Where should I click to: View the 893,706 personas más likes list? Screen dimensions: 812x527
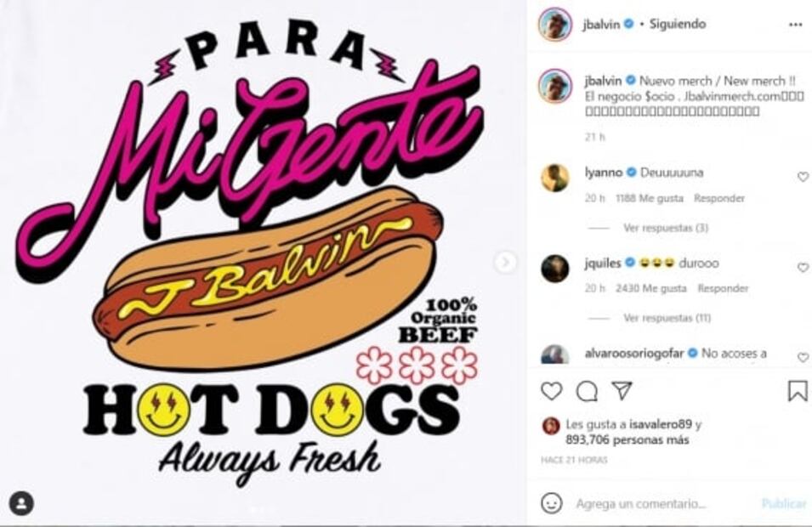point(627,440)
